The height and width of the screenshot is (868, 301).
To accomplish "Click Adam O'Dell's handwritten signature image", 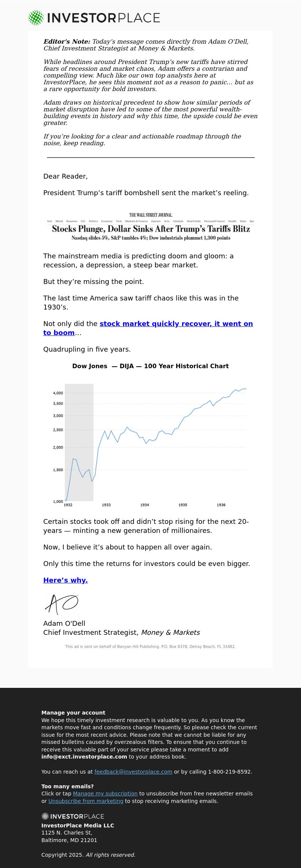I will (62, 604).
